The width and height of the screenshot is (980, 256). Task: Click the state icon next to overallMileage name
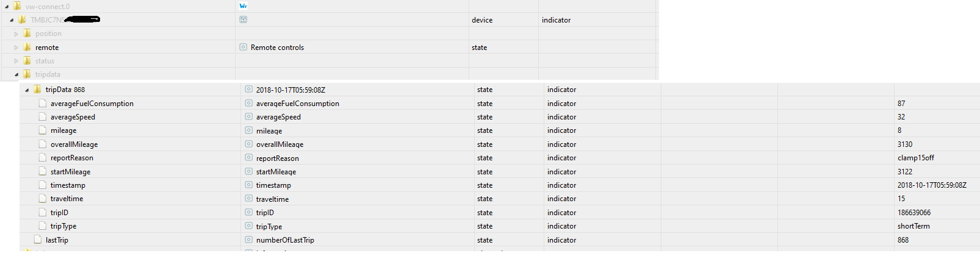tap(248, 144)
